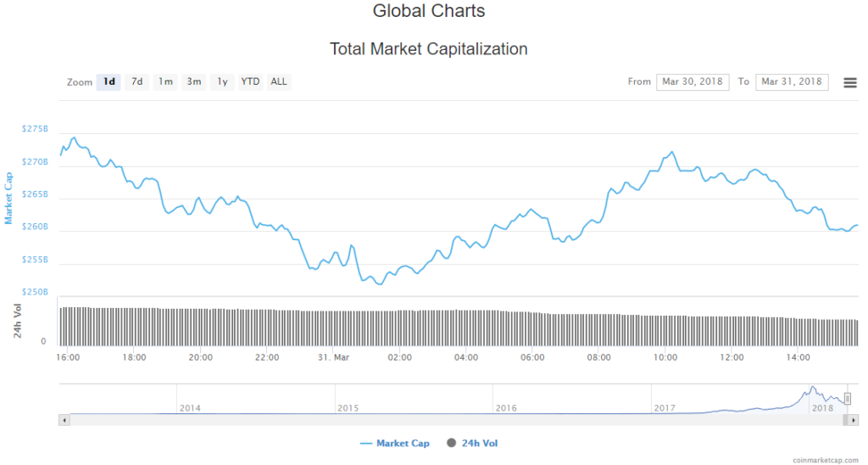Click the navigator right scroll arrow
The height and width of the screenshot is (465, 868).
pyautogui.click(x=855, y=419)
